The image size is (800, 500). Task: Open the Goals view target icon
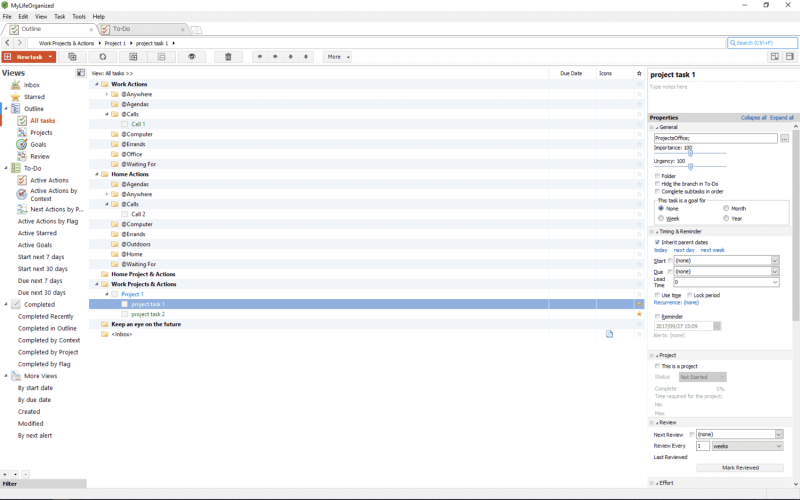point(22,144)
